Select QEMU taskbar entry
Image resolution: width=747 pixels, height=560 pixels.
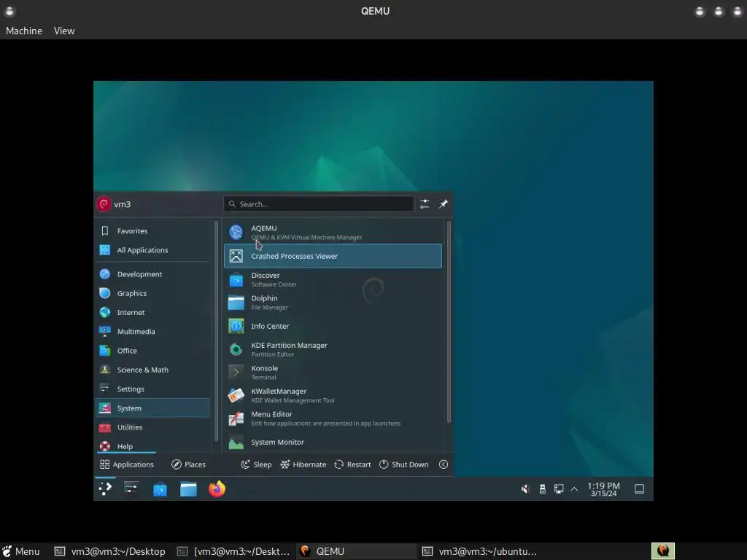(356, 551)
